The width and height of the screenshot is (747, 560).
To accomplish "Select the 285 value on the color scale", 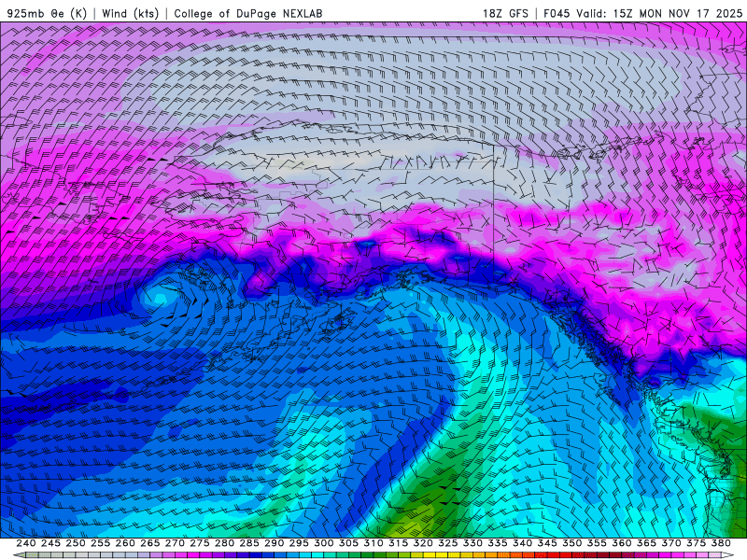I will click(x=249, y=543).
